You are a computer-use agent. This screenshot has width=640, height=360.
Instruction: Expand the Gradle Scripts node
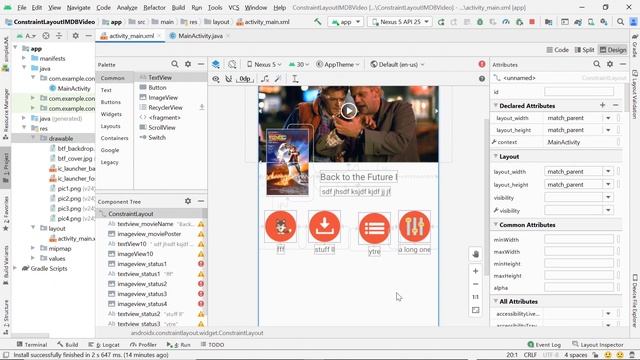pos(15,268)
